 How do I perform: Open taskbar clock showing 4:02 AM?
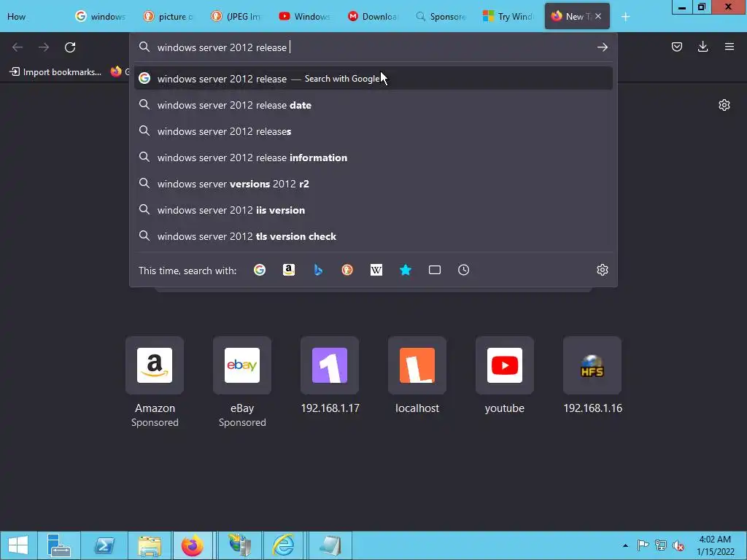coord(715,545)
